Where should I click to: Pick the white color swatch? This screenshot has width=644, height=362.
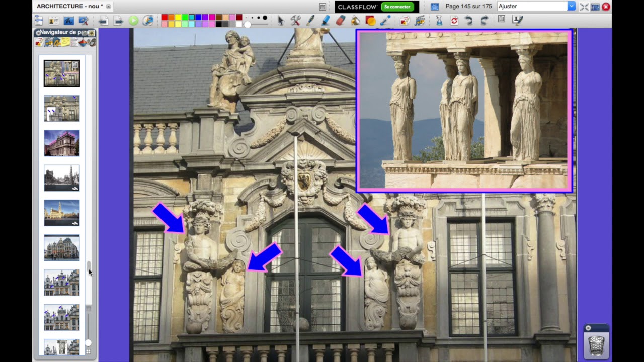[x=239, y=24]
